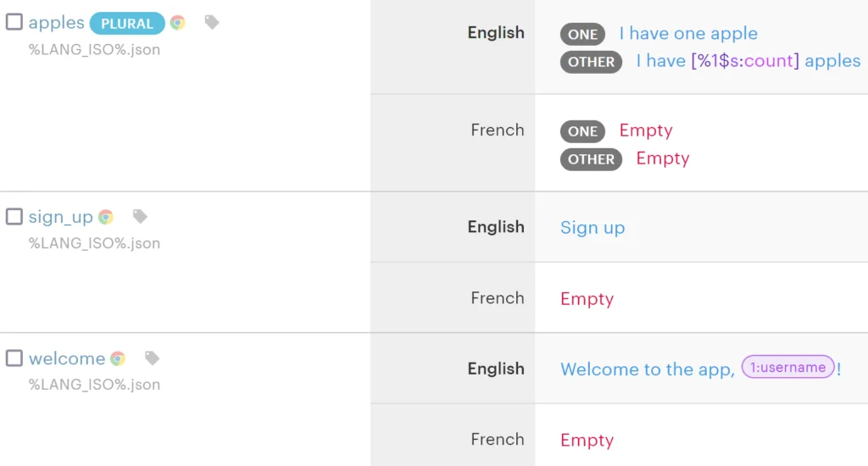
Task: Click the Chrome platform icon next to apples
Action: (177, 23)
